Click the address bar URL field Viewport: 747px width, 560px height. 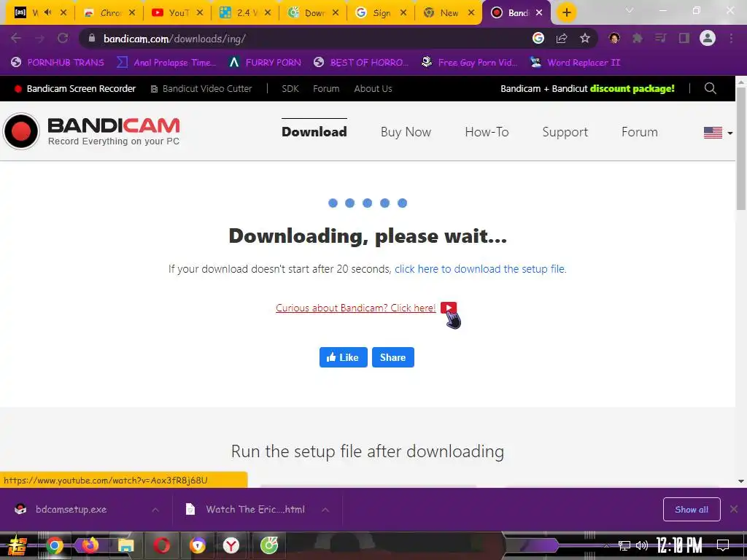tap(305, 39)
